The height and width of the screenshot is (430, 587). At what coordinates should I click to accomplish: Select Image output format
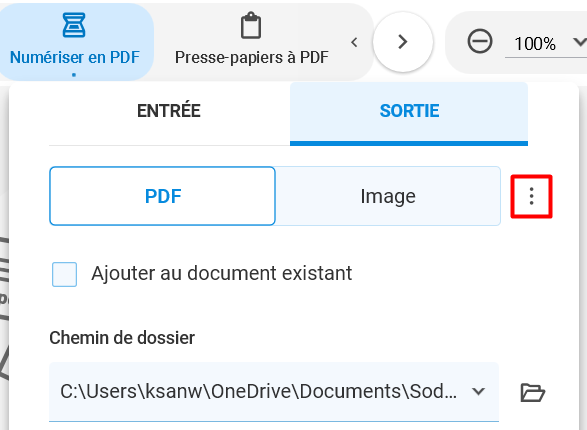pyautogui.click(x=388, y=196)
